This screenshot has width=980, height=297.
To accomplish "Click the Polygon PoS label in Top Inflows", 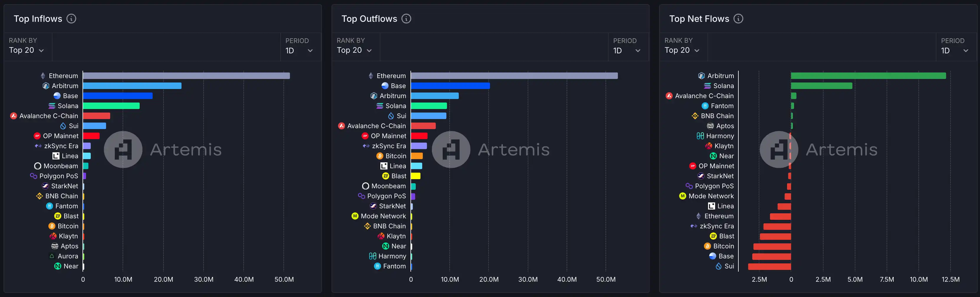I will click(59, 176).
